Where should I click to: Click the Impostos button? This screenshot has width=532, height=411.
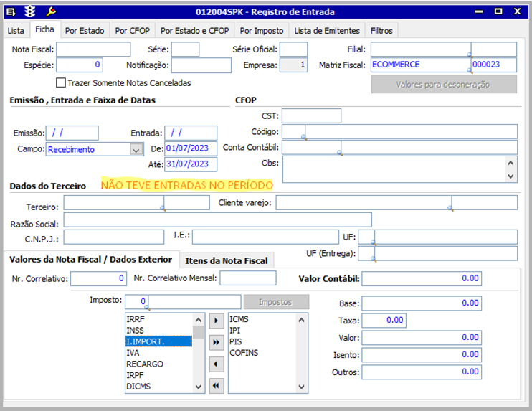(x=277, y=302)
